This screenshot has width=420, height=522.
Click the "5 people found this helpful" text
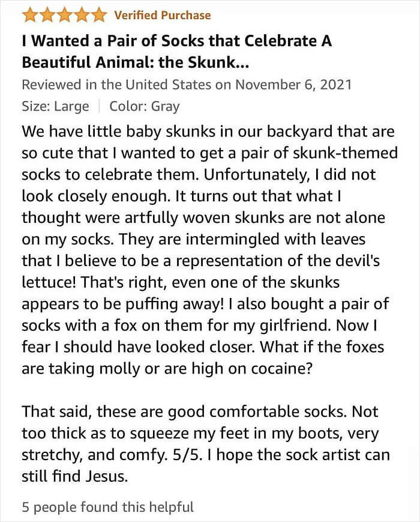coord(107,507)
